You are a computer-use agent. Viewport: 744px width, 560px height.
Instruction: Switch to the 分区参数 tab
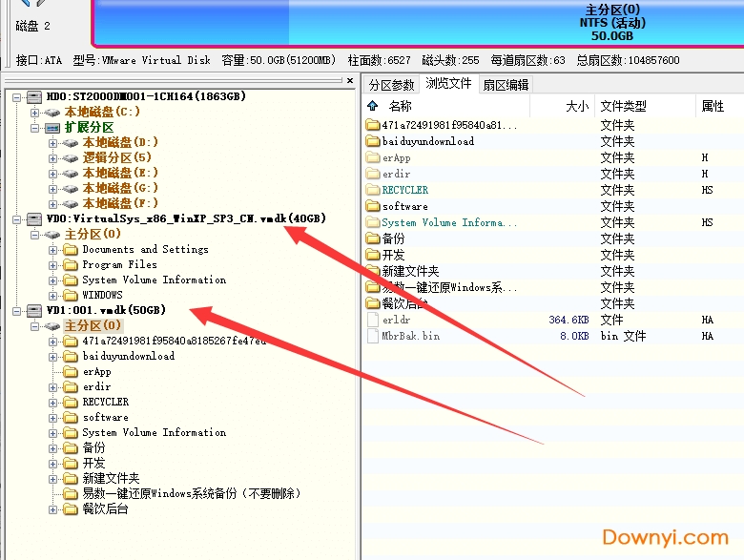pyautogui.click(x=392, y=84)
